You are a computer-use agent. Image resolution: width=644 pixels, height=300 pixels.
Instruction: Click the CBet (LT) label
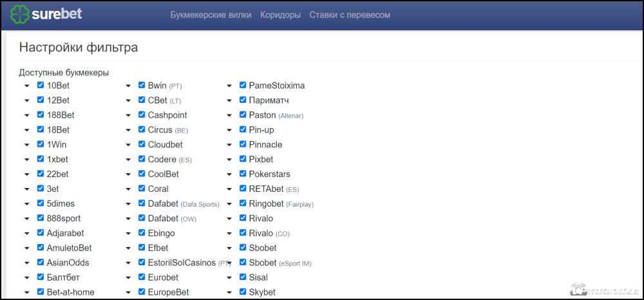[x=164, y=100]
